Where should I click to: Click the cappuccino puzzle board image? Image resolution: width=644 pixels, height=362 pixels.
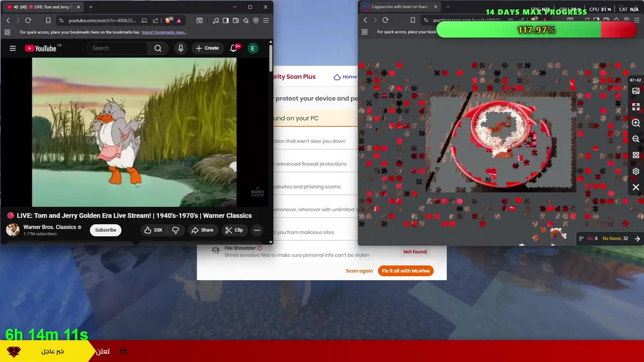pyautogui.click(x=501, y=142)
